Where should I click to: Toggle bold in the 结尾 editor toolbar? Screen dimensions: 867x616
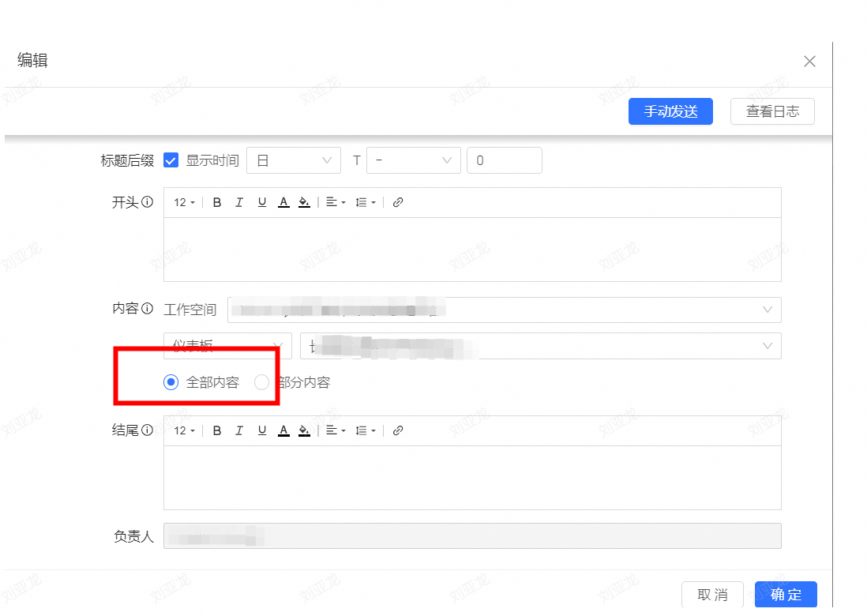coord(217,430)
